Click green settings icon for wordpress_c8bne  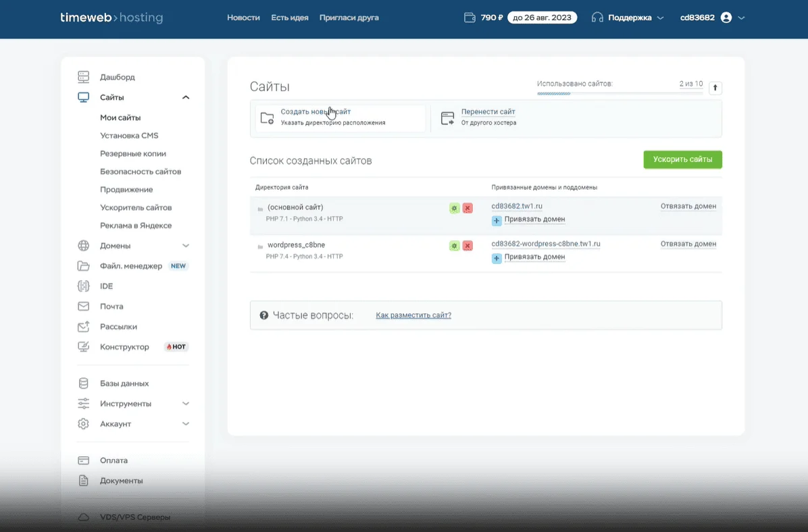pyautogui.click(x=455, y=246)
